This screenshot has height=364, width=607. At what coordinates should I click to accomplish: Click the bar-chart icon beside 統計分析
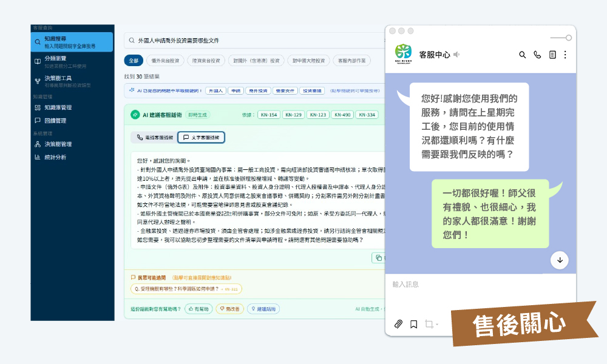[x=38, y=158]
